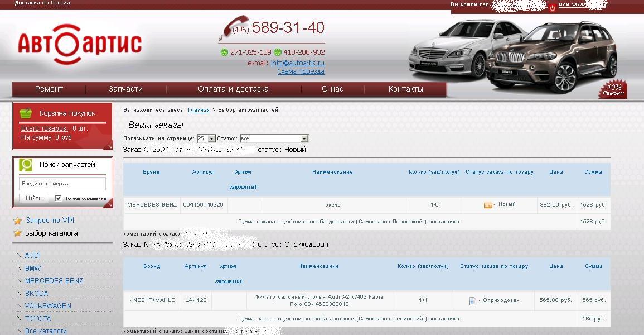
Task: Select the BMW catalog
Action: [33, 269]
